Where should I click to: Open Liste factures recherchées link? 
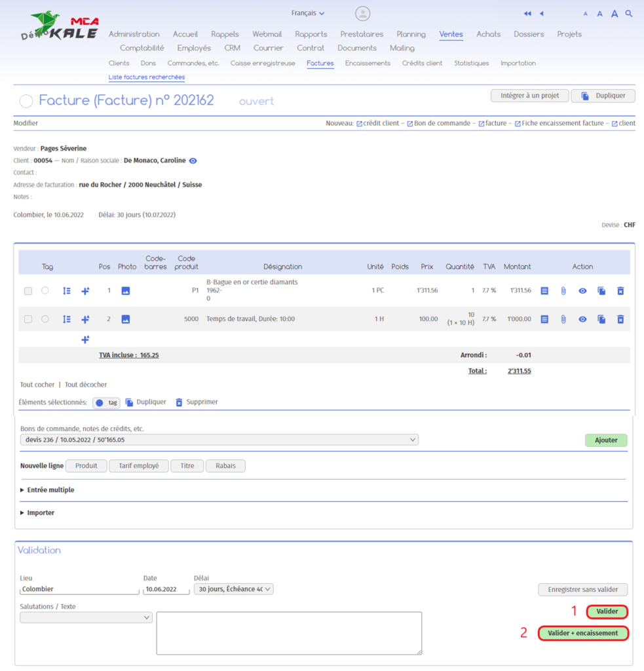click(x=147, y=77)
